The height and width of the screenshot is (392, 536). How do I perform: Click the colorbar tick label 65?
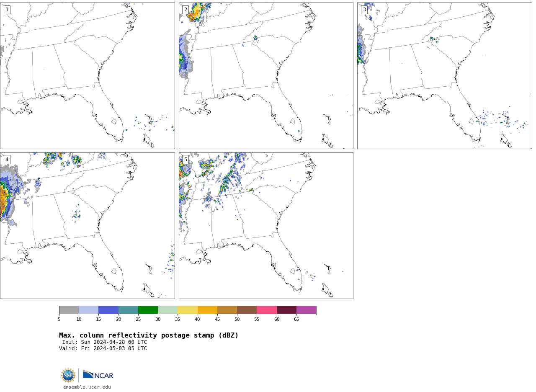coord(296,320)
